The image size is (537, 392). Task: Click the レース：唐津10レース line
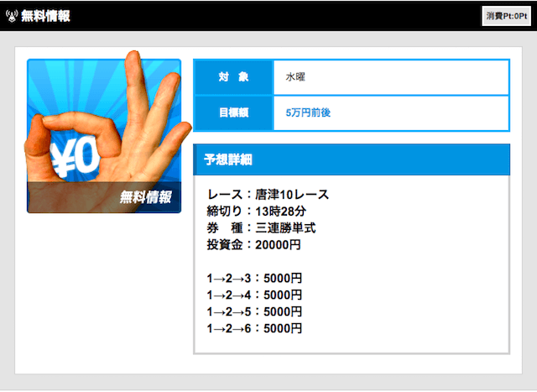268,195
